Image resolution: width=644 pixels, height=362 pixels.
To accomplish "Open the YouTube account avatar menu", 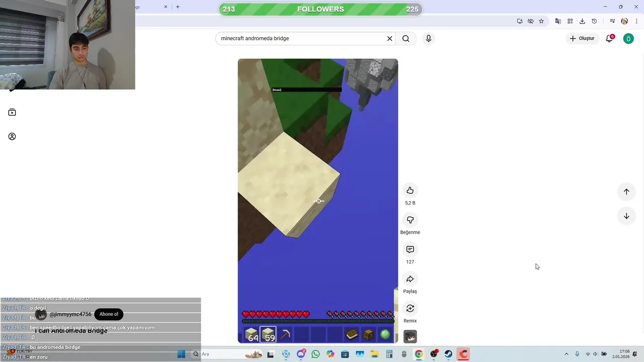I will click(628, 39).
